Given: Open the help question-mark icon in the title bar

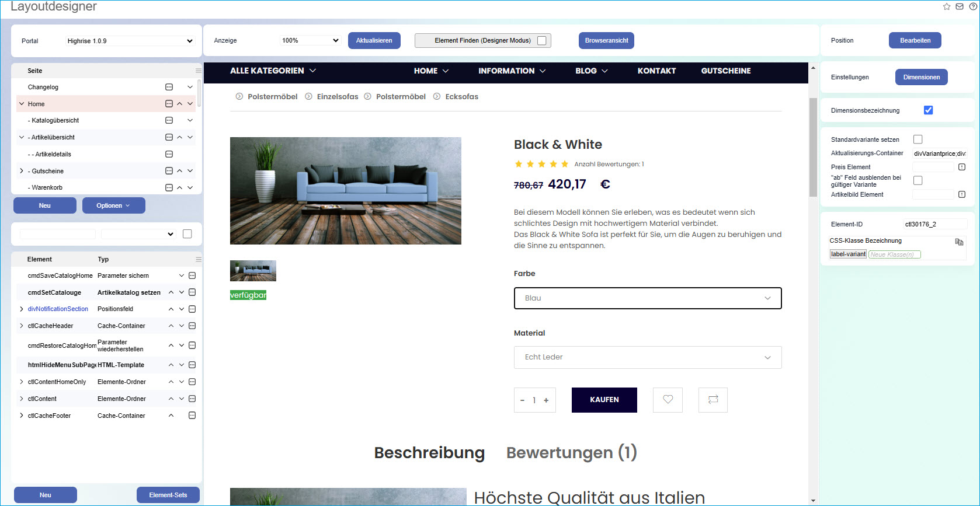Looking at the screenshot, I should pyautogui.click(x=972, y=6).
